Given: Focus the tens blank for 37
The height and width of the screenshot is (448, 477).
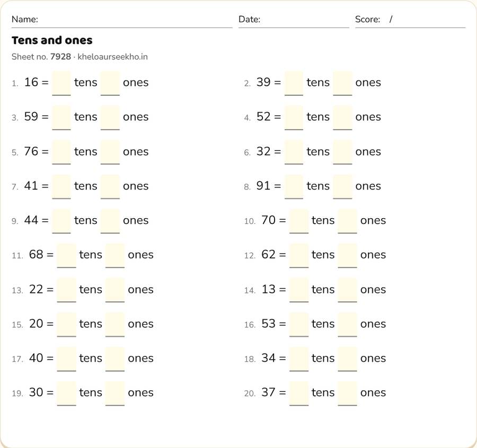Looking at the screenshot, I should 299,393.
